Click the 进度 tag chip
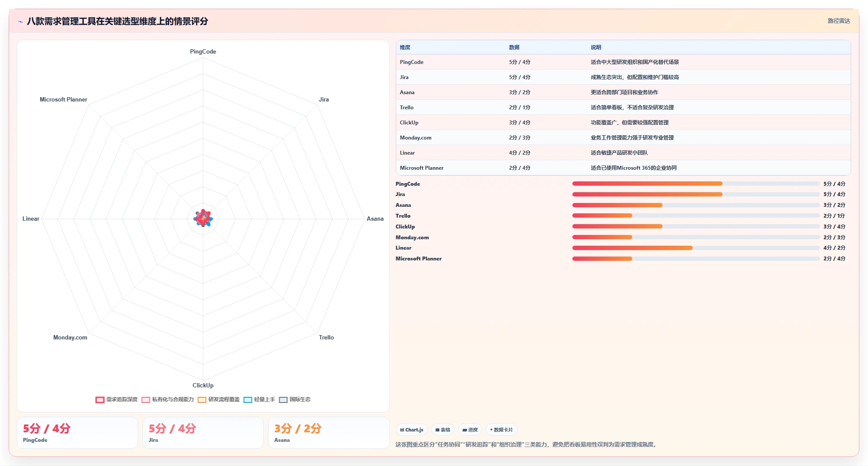868x466 pixels. (x=470, y=430)
